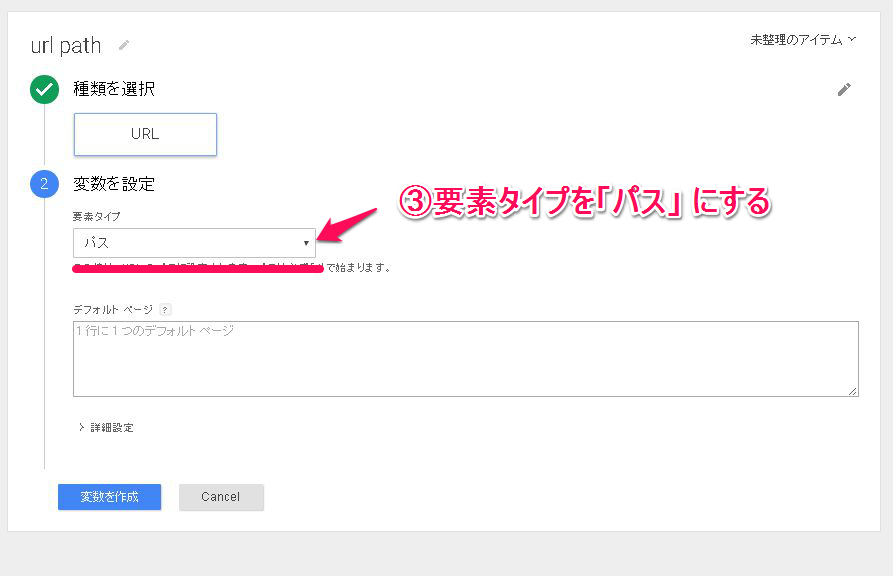Screen dimensions: 893x576
Task: Click the textarea resize grip
Action: [852, 391]
